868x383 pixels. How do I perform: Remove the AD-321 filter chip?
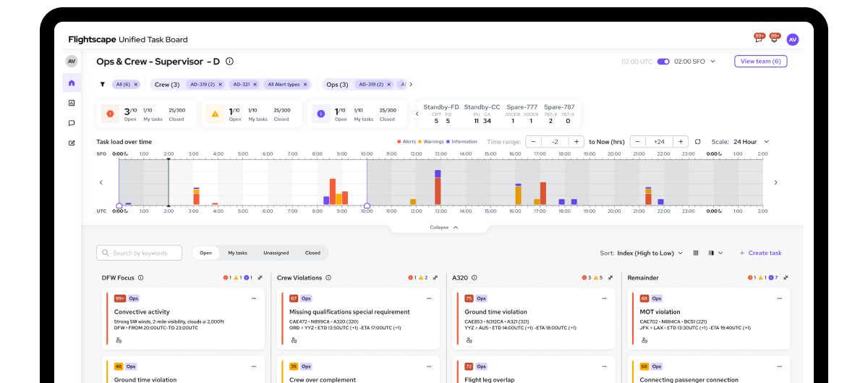tap(255, 84)
